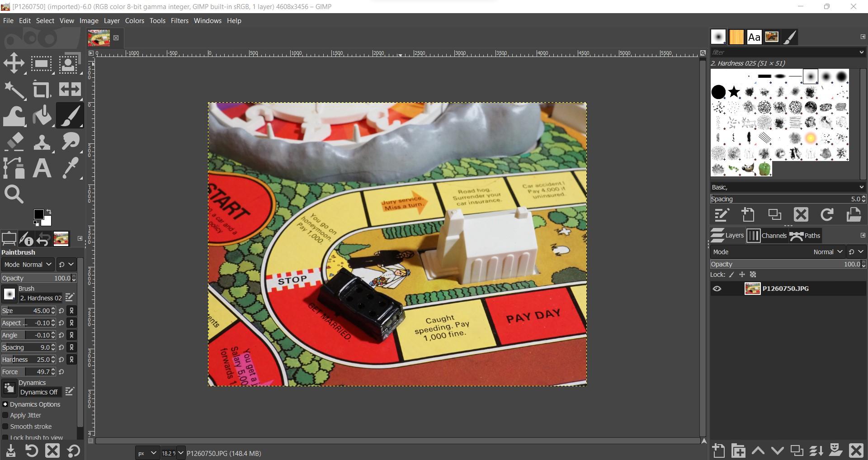Image resolution: width=868 pixels, height=460 pixels.
Task: Open the Filters menu
Action: [179, 21]
